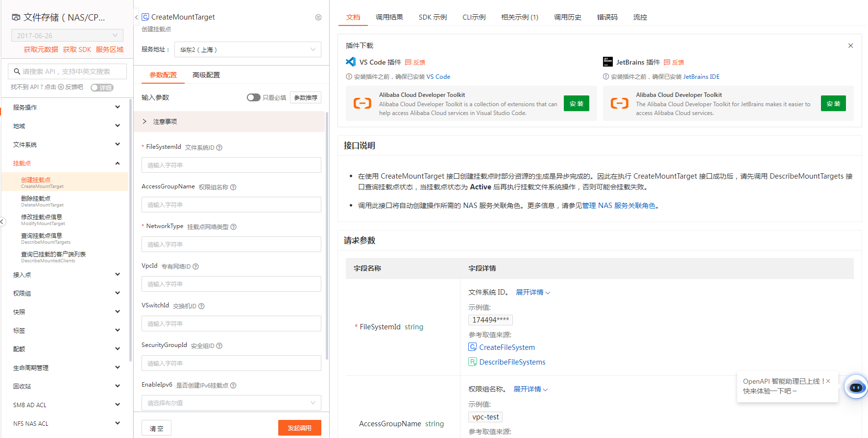Toggle the 只看必填 switch
Image resolution: width=868 pixels, height=438 pixels.
(253, 97)
